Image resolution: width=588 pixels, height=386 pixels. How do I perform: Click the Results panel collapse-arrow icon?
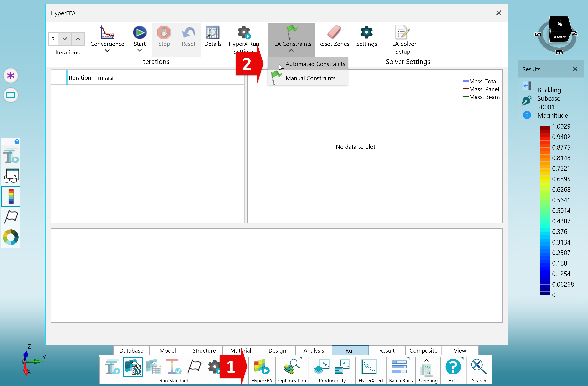527,86
